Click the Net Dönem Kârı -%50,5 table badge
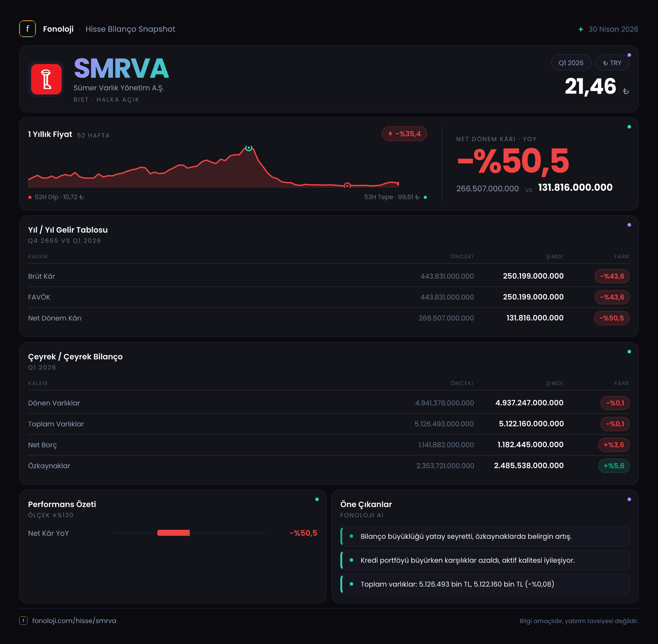 point(612,318)
